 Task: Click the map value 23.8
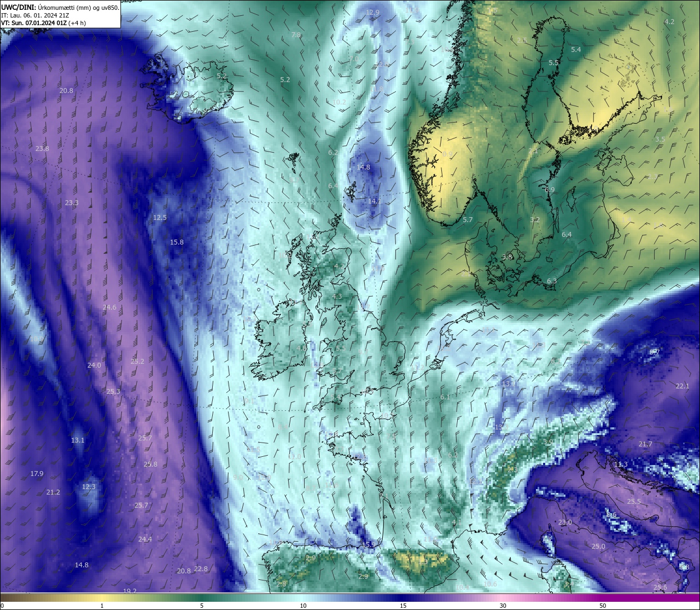point(42,149)
